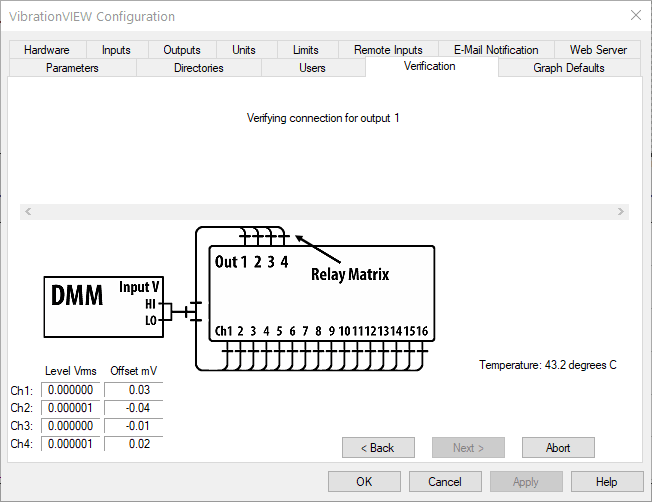The image size is (652, 502).
Task: Switch to the Users tab
Action: click(312, 68)
